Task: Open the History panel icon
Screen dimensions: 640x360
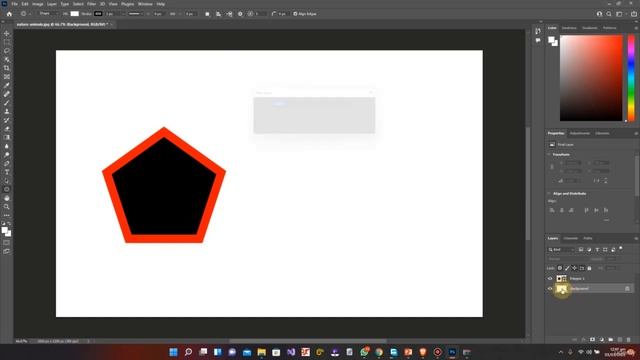Action: (538, 31)
